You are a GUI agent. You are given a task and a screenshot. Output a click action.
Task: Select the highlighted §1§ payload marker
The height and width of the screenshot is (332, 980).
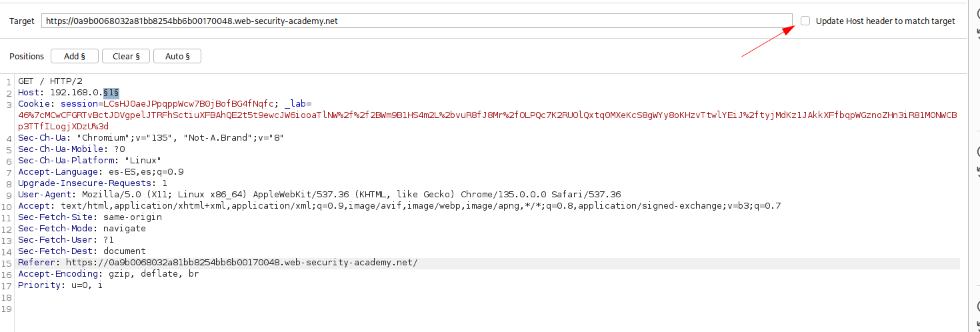coord(111,92)
